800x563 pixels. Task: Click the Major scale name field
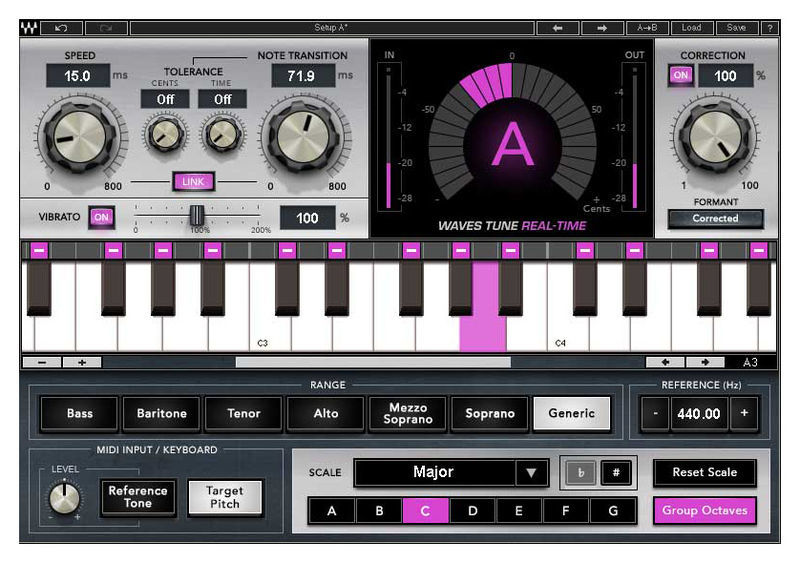tap(434, 473)
